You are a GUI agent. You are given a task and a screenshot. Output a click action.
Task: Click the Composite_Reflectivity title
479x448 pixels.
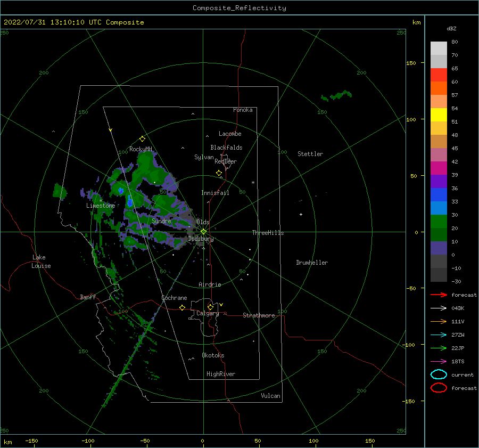tap(240, 8)
